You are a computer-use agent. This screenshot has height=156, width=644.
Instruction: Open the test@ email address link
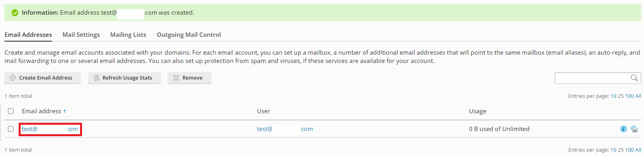50,129
